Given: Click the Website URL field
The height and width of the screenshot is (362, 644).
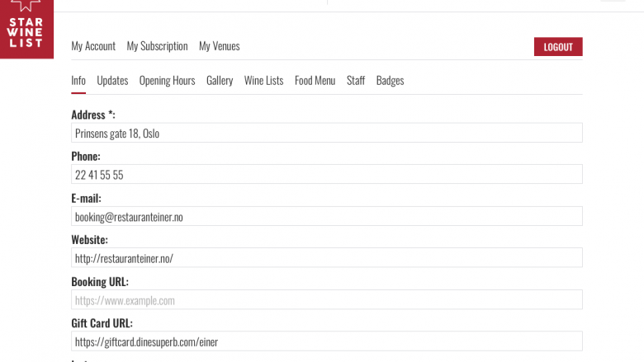Looking at the screenshot, I should point(326,258).
